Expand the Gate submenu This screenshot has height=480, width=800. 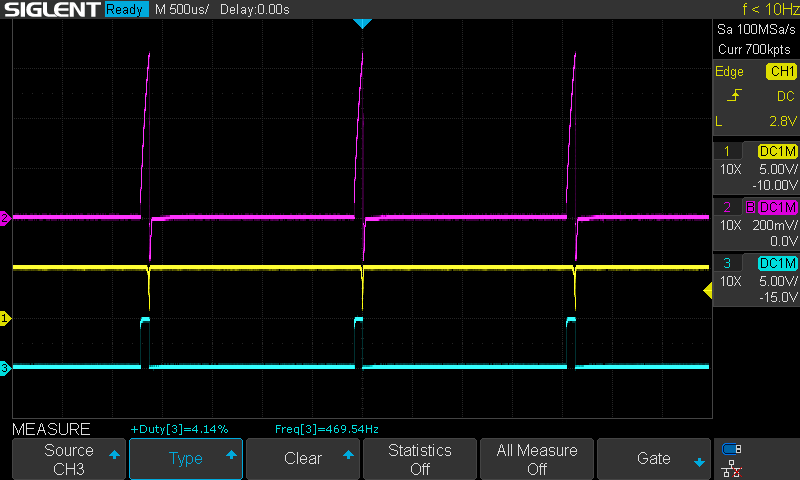(x=654, y=459)
